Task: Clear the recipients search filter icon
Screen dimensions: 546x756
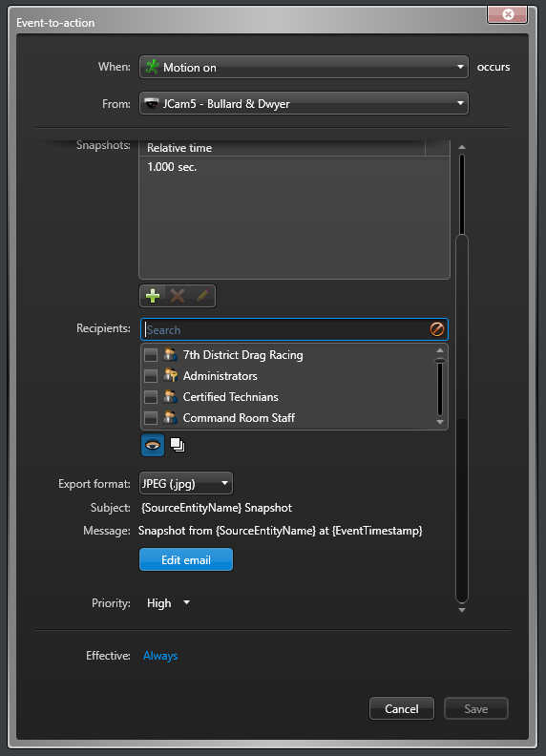Action: [x=437, y=329]
